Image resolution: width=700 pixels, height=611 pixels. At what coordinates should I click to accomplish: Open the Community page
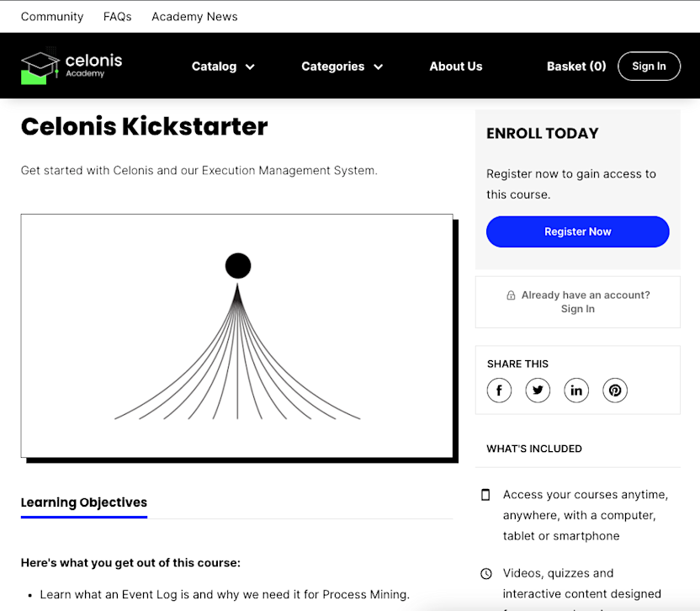[52, 16]
